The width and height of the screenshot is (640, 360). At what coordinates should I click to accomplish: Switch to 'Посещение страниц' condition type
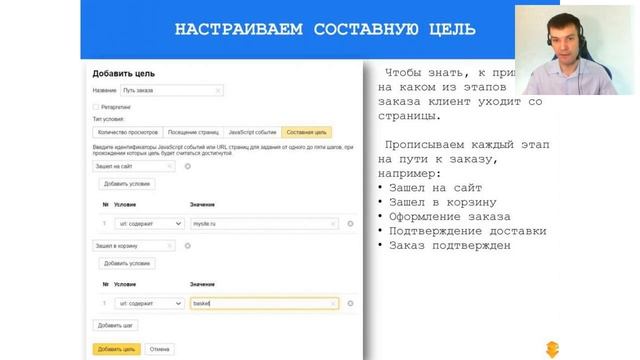pos(193,132)
